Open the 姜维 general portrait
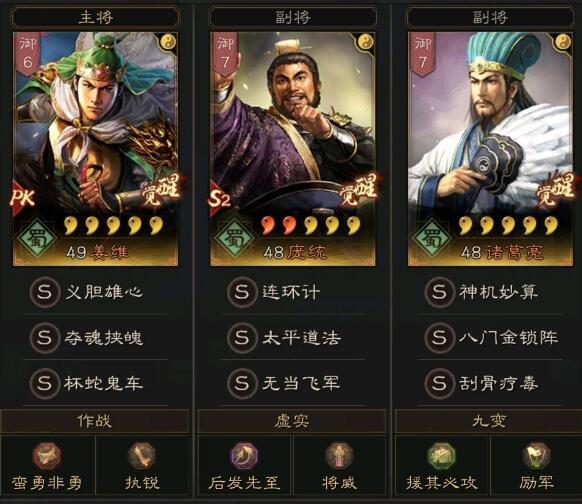The height and width of the screenshot is (504, 582). [x=95, y=148]
